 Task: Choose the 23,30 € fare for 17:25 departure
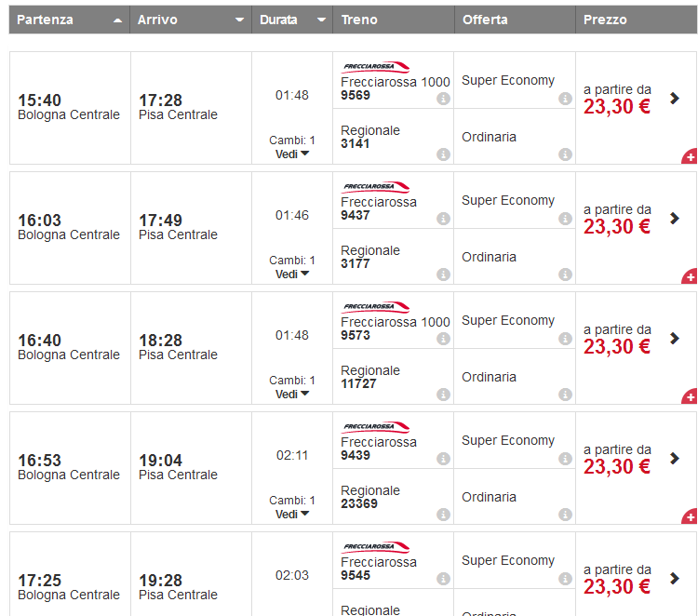coord(617,586)
